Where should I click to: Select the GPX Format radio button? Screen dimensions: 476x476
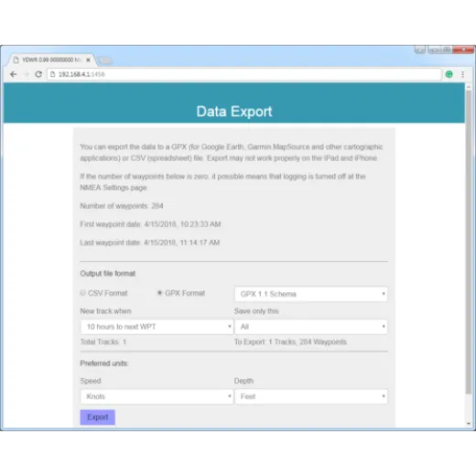point(159,293)
